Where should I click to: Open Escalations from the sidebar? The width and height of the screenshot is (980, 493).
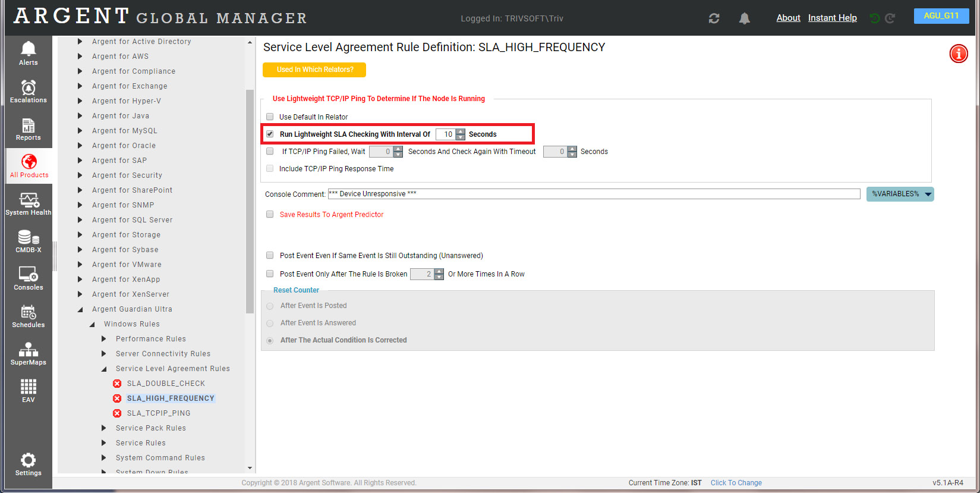pyautogui.click(x=28, y=91)
